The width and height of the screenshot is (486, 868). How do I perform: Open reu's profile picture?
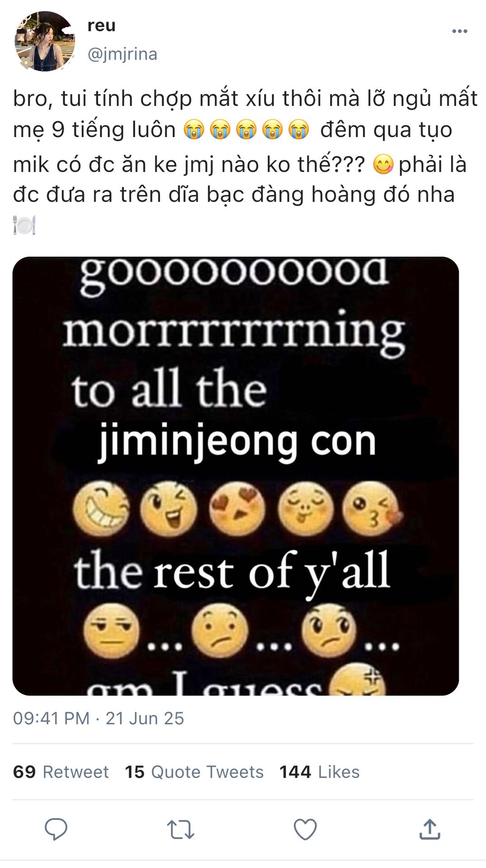pyautogui.click(x=45, y=41)
